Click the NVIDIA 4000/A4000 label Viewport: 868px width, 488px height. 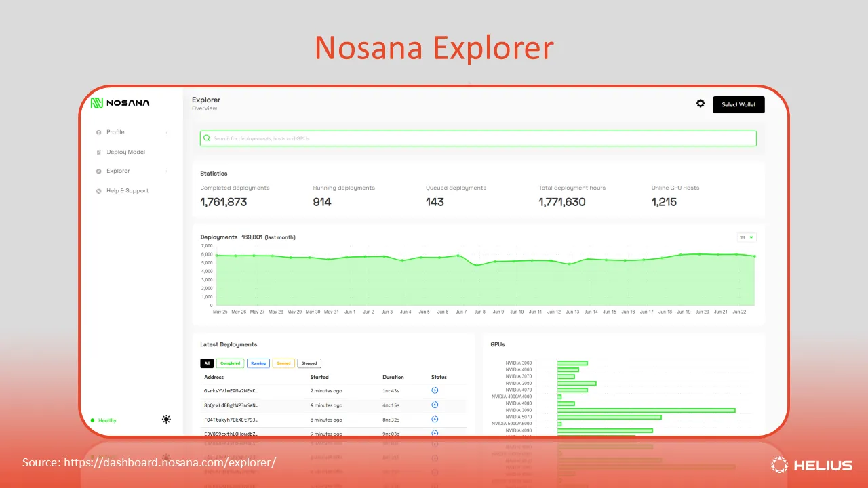click(512, 396)
